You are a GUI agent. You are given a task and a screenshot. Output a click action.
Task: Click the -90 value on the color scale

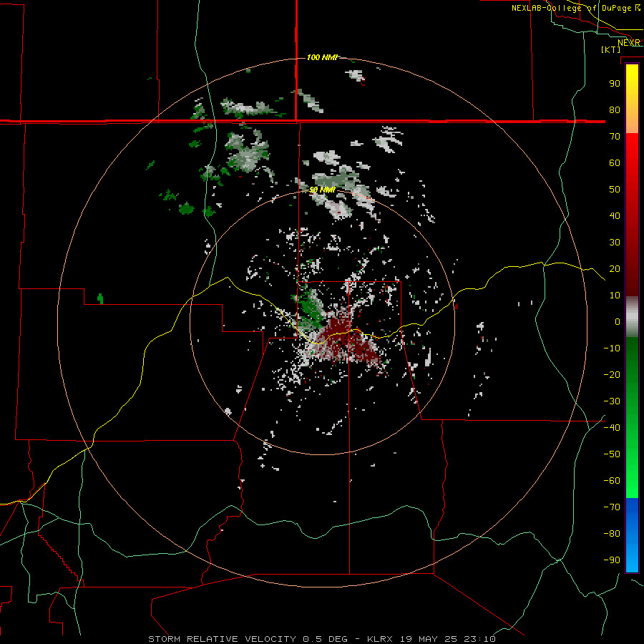coord(612,560)
